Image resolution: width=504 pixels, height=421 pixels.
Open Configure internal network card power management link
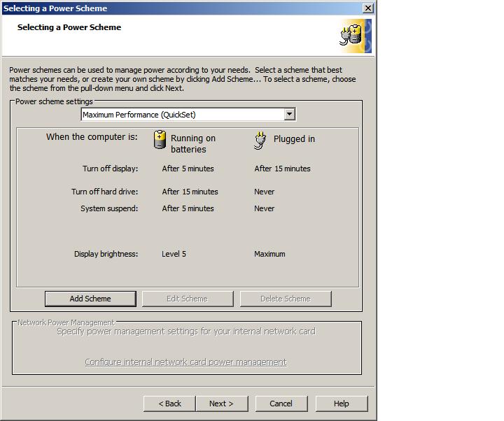(x=185, y=362)
